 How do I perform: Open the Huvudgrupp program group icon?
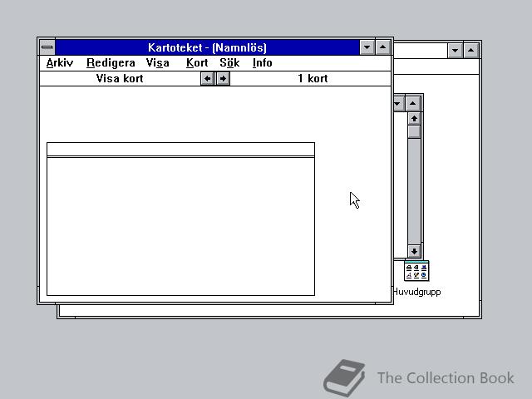click(x=416, y=271)
